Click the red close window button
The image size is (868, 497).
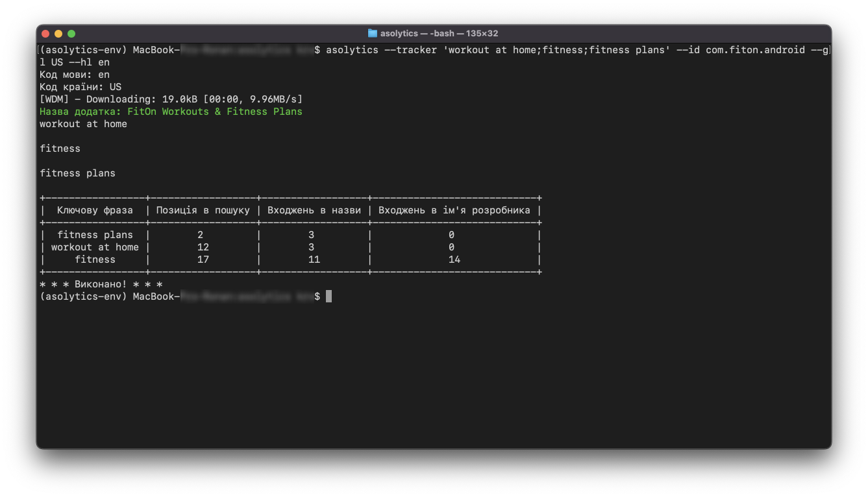click(45, 33)
